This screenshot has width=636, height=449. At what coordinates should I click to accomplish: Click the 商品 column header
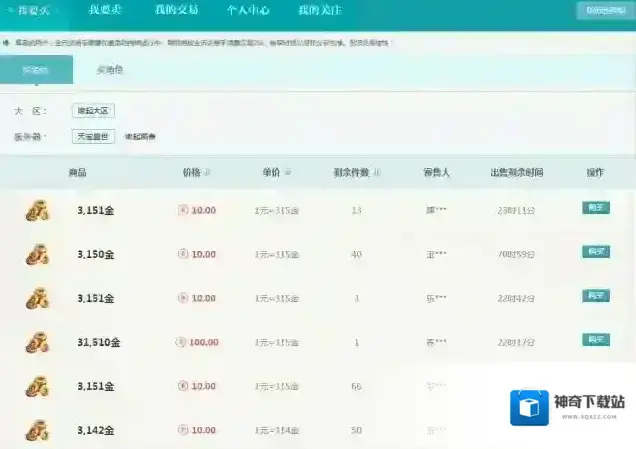point(77,173)
